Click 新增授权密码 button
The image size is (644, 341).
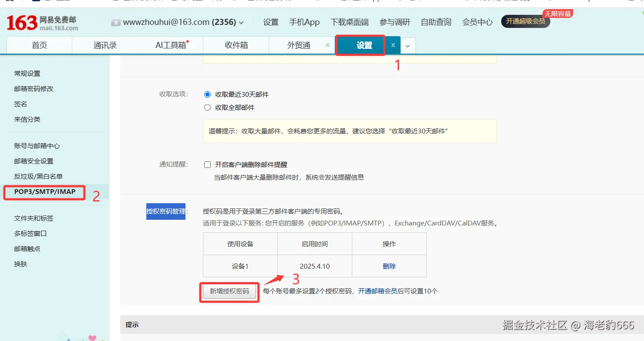(229, 291)
